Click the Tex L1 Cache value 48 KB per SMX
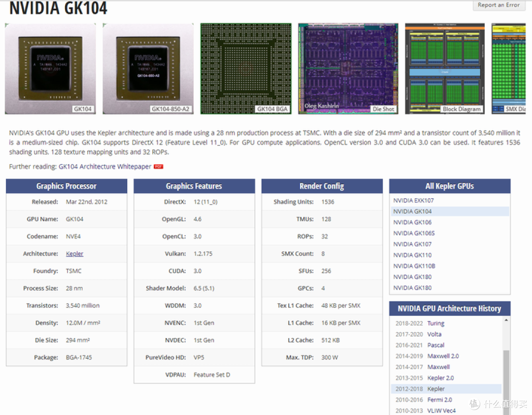The height and width of the screenshot is (415, 532). coord(341,306)
